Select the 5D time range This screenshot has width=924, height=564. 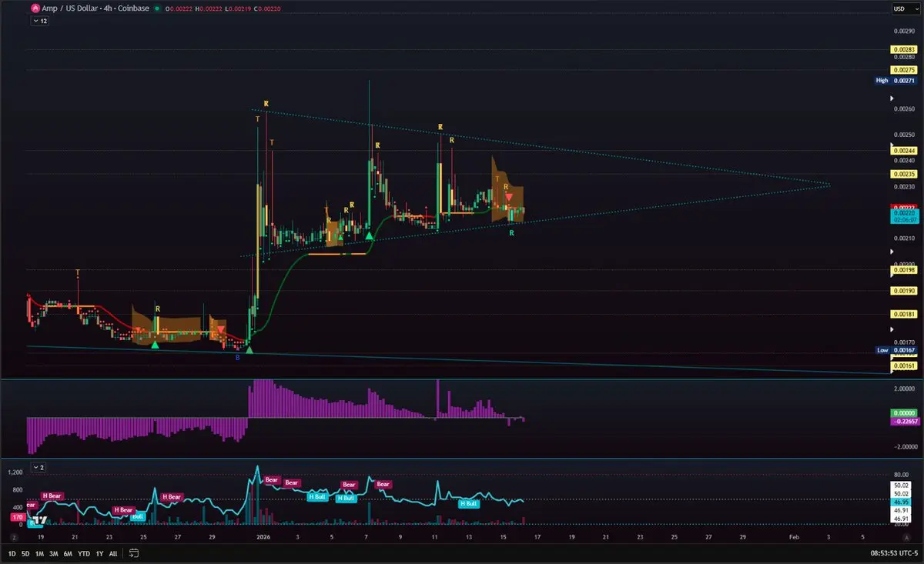25,553
